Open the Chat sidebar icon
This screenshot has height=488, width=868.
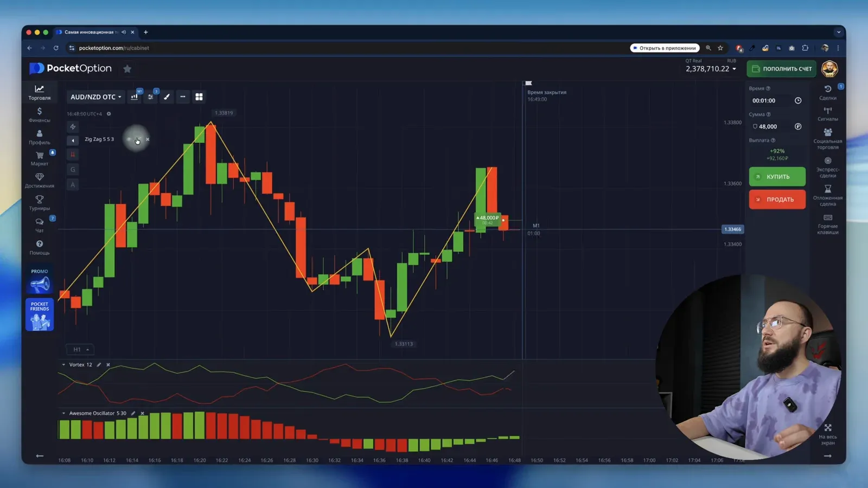pos(39,225)
